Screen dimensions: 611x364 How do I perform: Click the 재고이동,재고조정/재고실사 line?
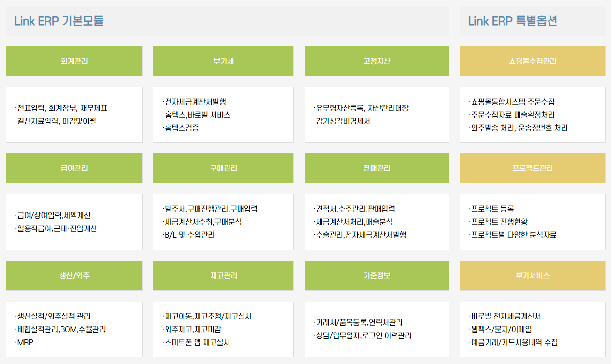pos(207,316)
